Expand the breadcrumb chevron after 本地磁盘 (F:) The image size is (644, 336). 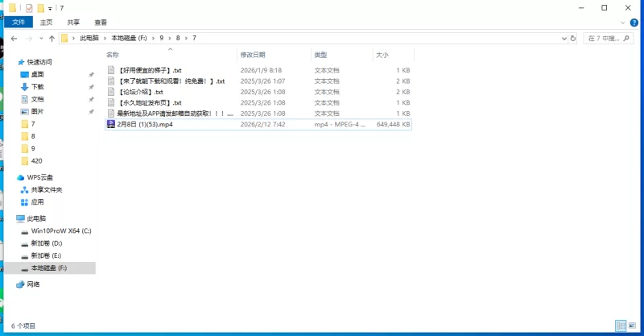coord(153,38)
